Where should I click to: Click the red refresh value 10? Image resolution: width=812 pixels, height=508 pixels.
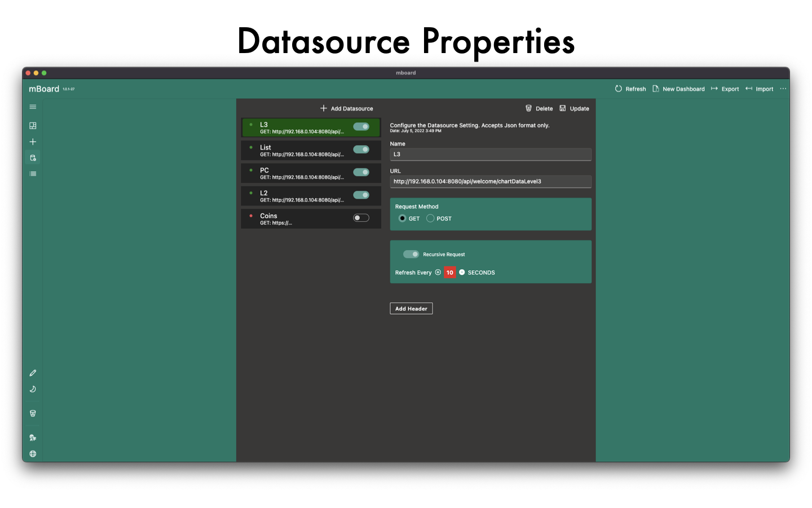(x=450, y=273)
